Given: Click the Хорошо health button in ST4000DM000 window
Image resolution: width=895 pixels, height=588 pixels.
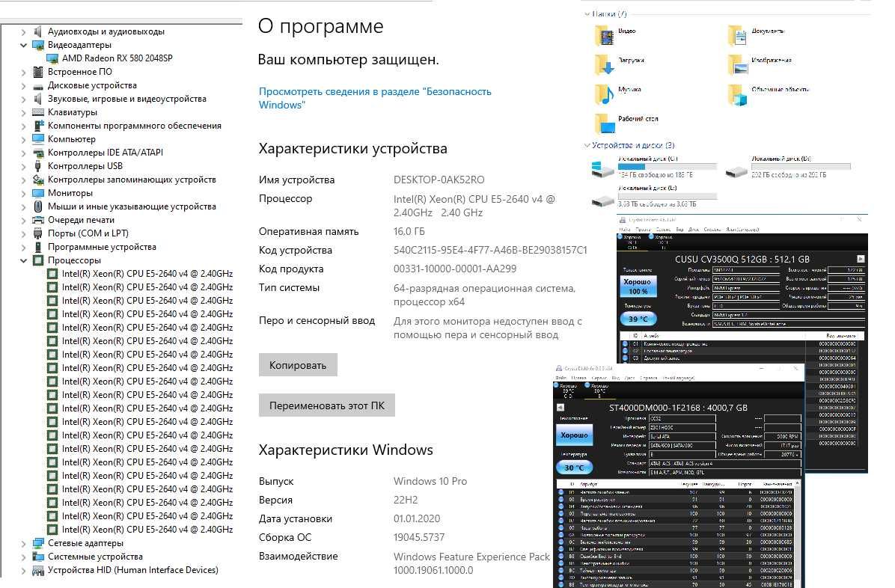Looking at the screenshot, I should [574, 435].
